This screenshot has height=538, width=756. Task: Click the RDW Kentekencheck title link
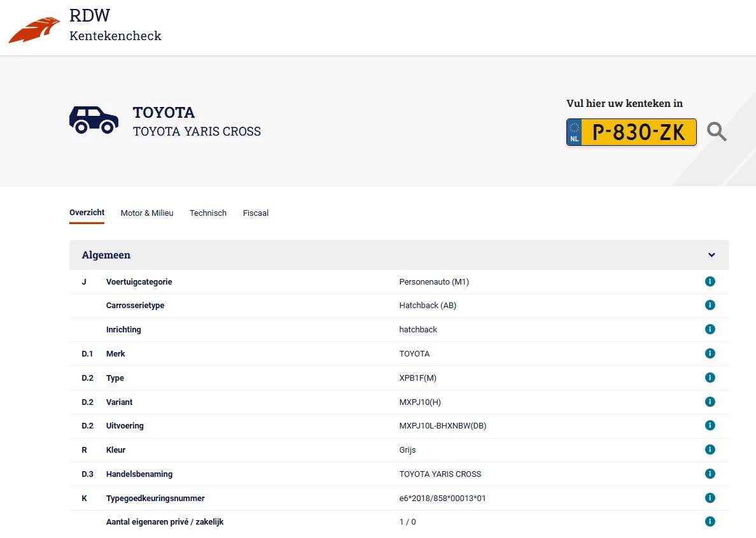pyautogui.click(x=115, y=25)
